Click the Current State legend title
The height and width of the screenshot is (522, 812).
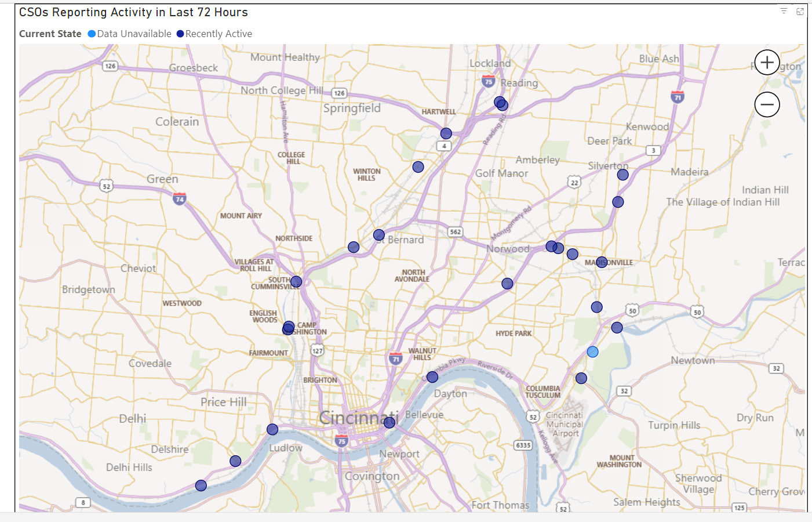pos(50,34)
